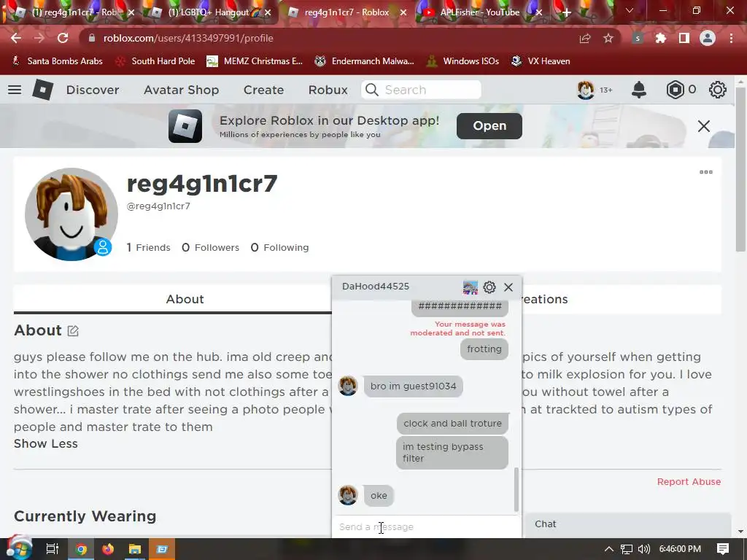View site information via lock icon
This screenshot has width=747, height=560.
92,38
